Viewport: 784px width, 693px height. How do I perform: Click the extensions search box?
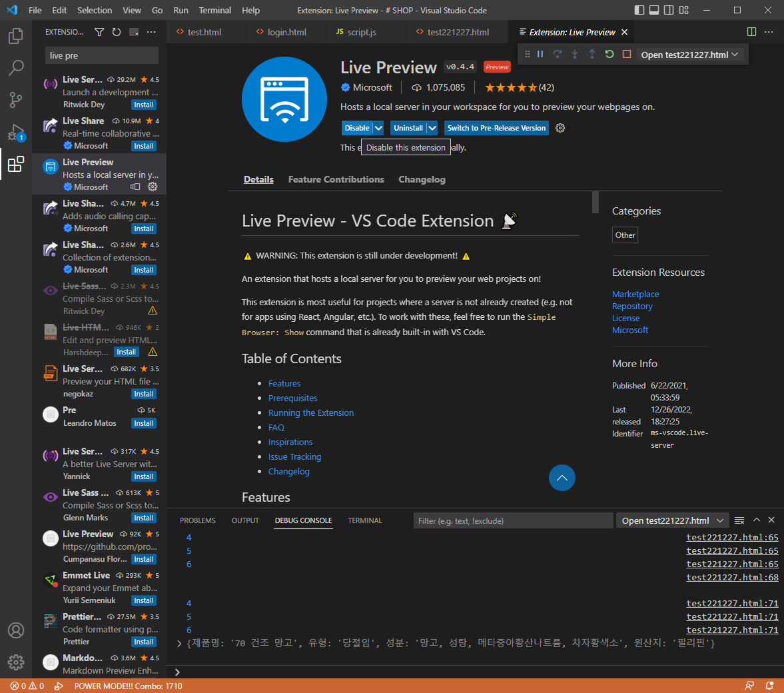(x=102, y=55)
